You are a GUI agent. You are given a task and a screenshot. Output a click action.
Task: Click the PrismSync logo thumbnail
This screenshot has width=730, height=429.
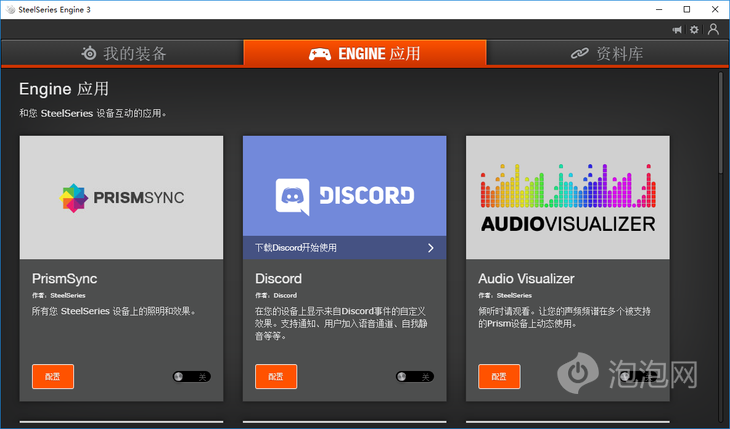tap(122, 197)
